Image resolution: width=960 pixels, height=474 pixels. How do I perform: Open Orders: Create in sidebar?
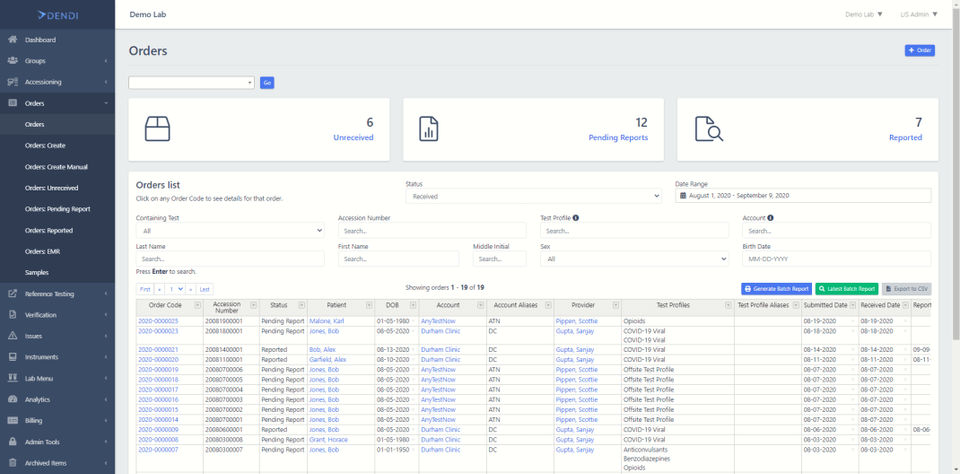(x=45, y=146)
